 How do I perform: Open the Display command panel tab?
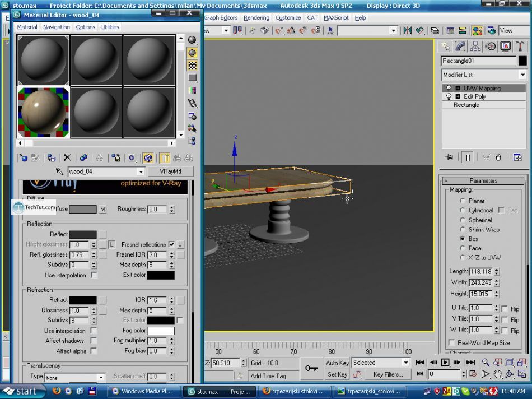point(506,47)
